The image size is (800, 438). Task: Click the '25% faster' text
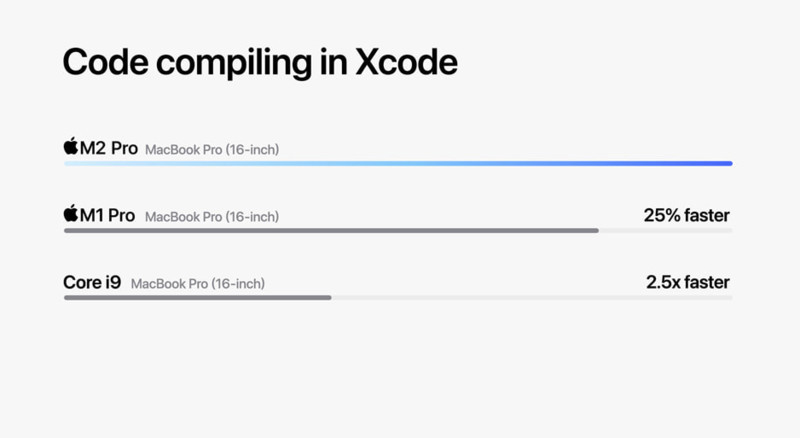click(686, 215)
